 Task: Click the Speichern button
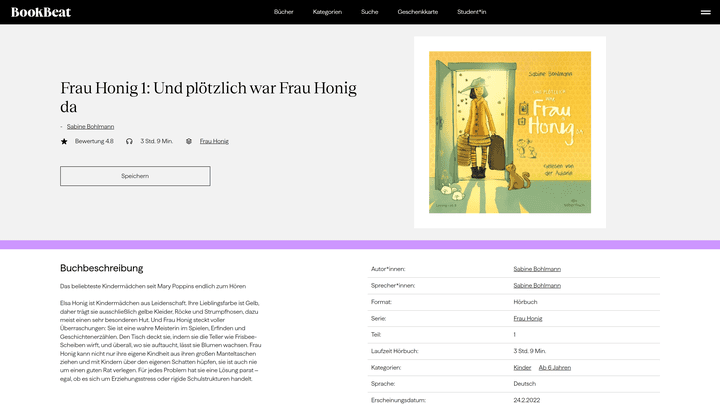tap(135, 176)
